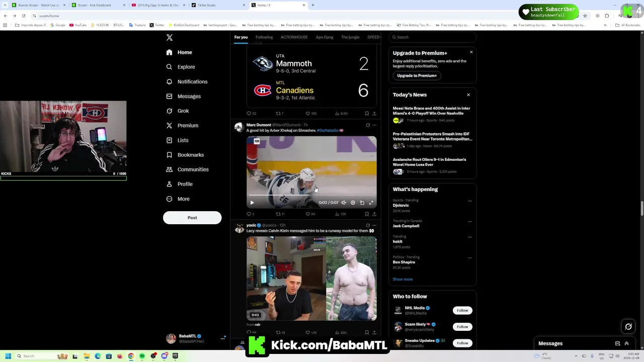644x362 pixels.
Task: Reply to the Marc Dumont post
Action: [x=250, y=214]
